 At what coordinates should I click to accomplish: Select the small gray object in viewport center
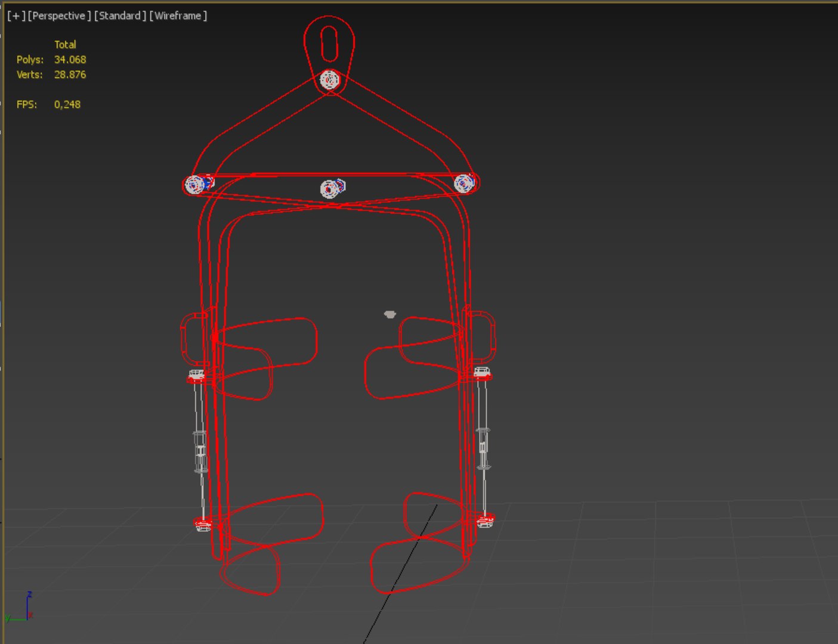coord(389,314)
